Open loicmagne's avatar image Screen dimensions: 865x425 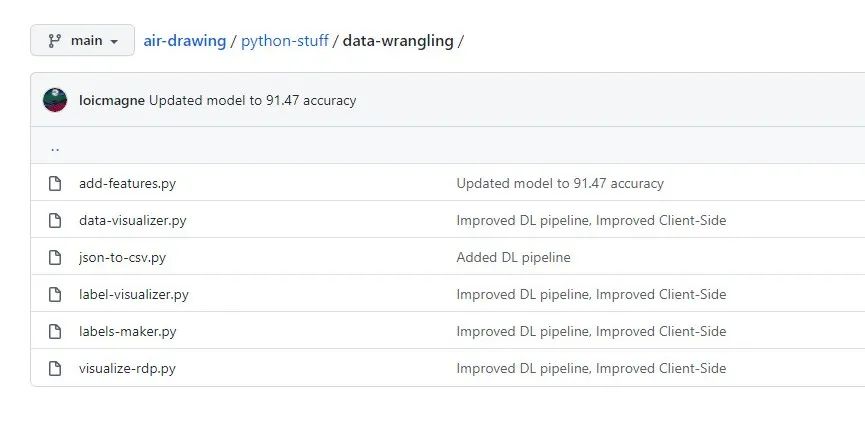55,100
